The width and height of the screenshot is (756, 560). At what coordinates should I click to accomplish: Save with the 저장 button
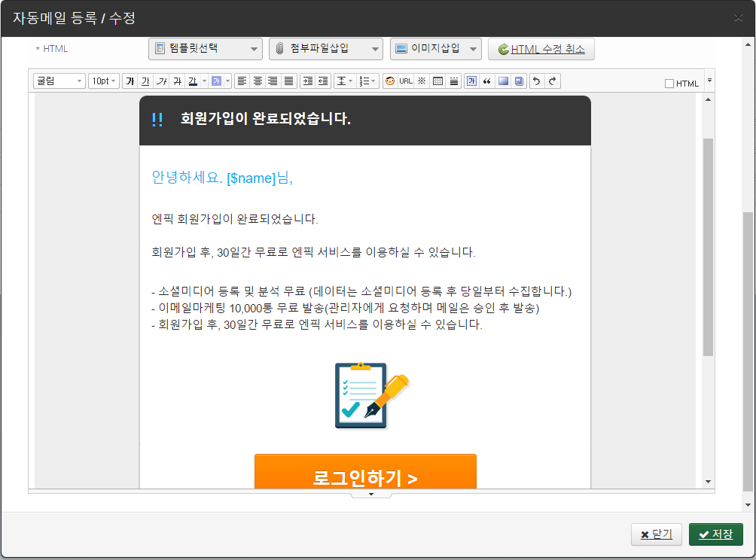coord(715,534)
